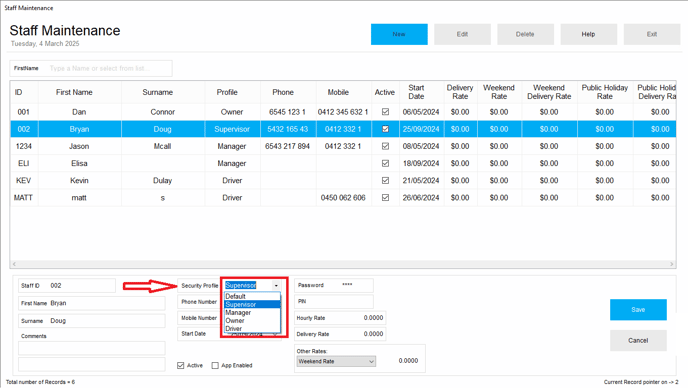Click the Start Date column header
The width and height of the screenshot is (688, 388).
pyautogui.click(x=422, y=92)
